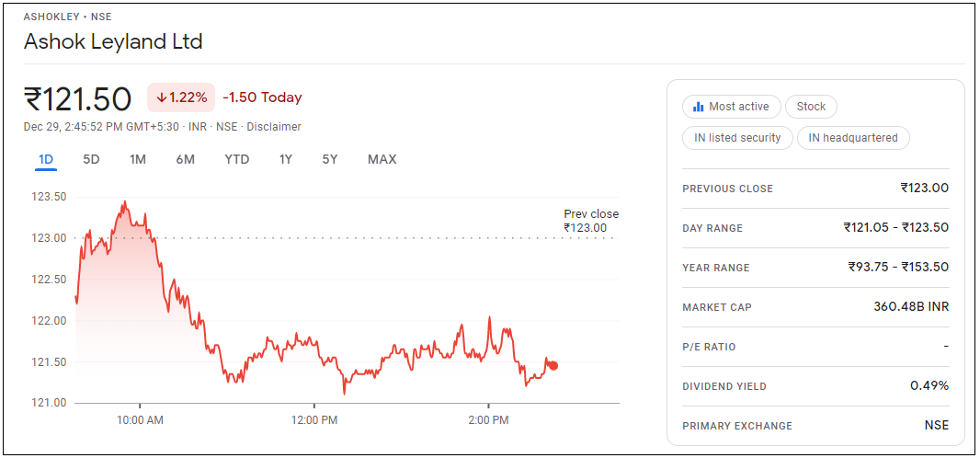The height and width of the screenshot is (458, 980).
Task: Open the IN headquartered chip
Action: pos(853,138)
